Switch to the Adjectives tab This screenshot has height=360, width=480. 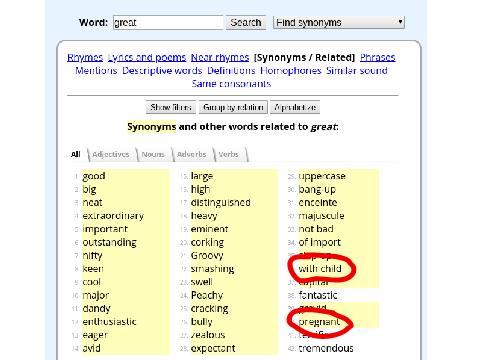(111, 154)
